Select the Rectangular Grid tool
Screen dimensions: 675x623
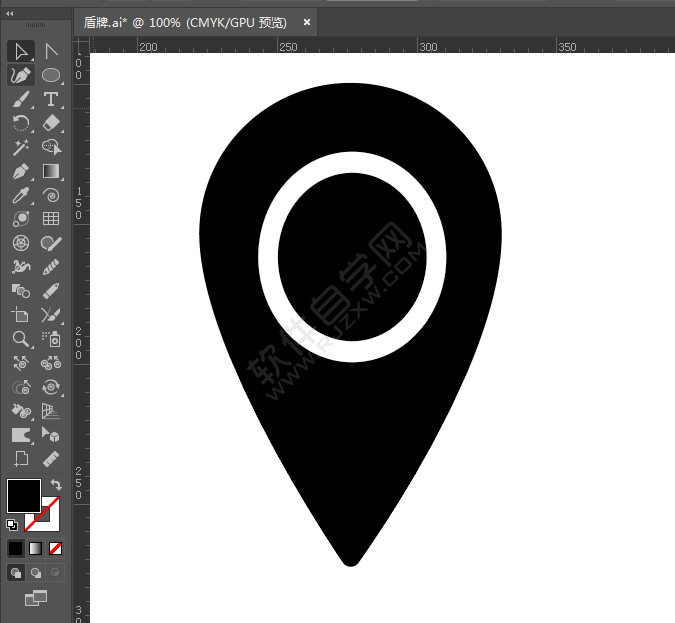pyautogui.click(x=51, y=219)
